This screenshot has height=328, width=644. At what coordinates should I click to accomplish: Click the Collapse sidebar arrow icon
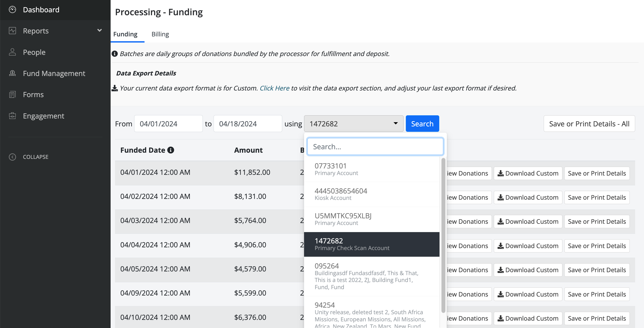(12, 157)
